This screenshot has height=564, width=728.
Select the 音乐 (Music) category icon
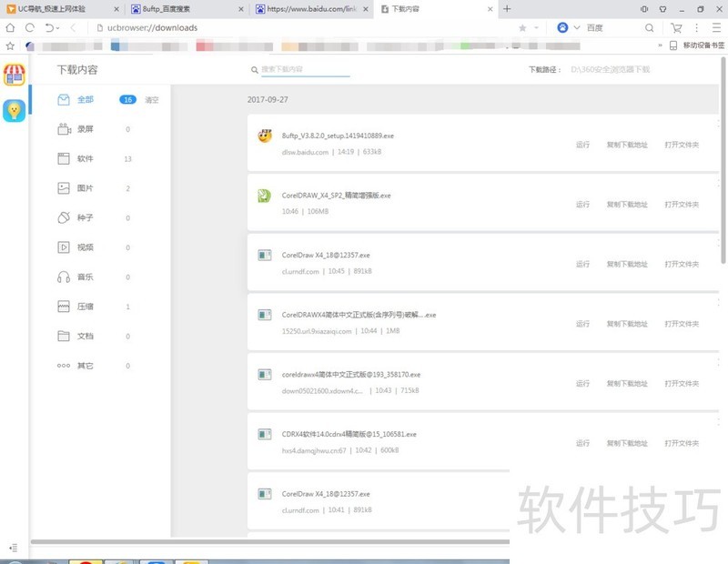[63, 277]
